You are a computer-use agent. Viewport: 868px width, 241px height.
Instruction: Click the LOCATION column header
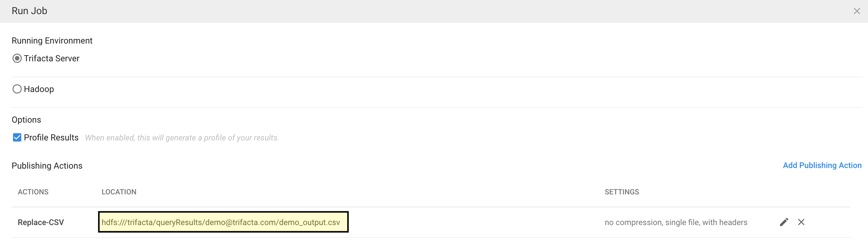(x=119, y=192)
